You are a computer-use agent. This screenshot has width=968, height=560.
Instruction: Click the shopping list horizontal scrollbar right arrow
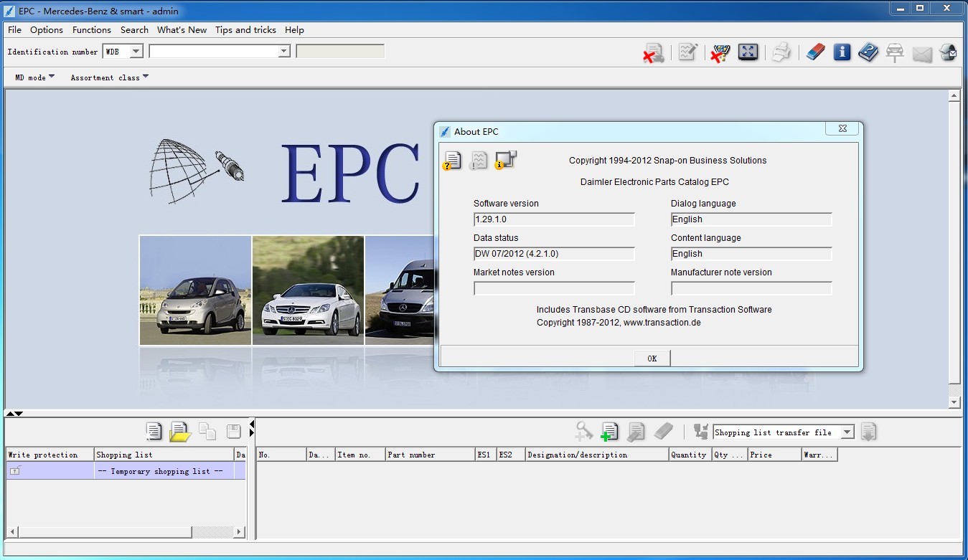239,532
